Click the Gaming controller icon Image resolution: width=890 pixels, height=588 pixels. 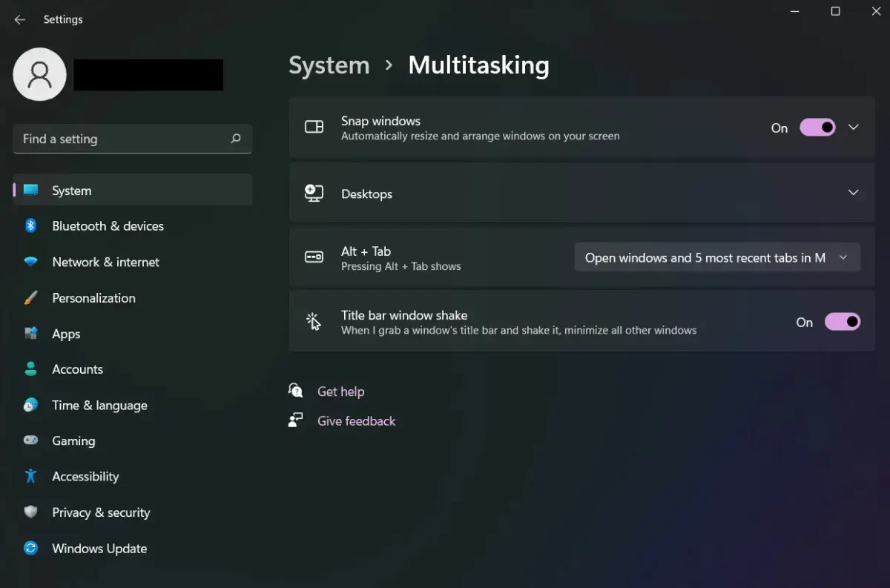[x=30, y=440]
